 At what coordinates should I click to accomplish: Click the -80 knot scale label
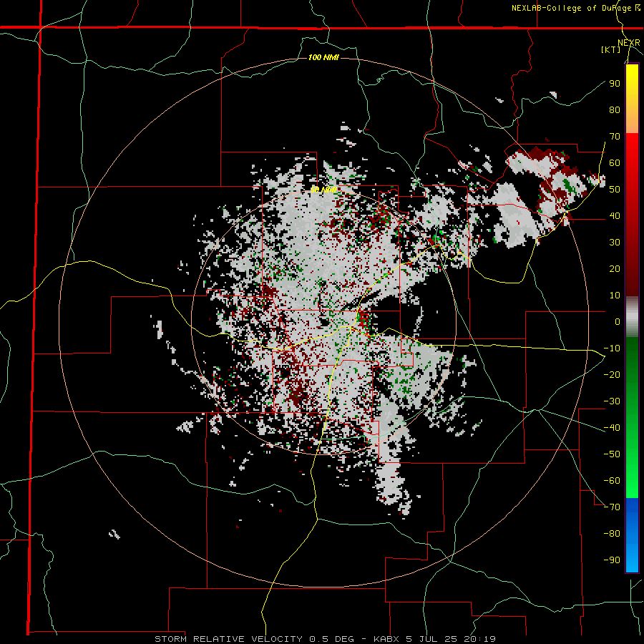point(612,534)
